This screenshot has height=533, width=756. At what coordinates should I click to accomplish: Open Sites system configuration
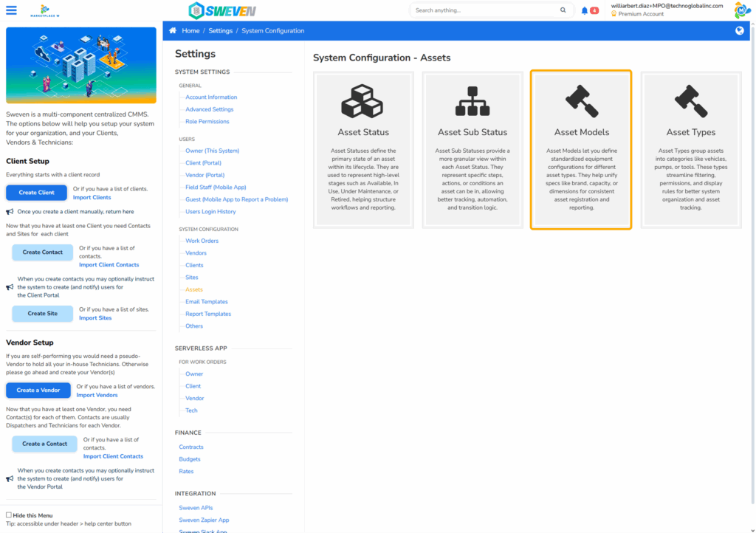point(192,277)
